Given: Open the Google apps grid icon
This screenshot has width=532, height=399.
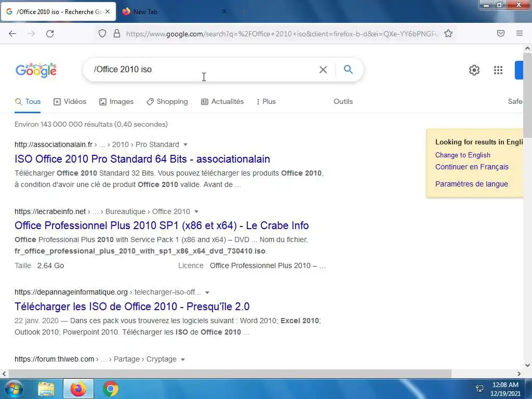Looking at the screenshot, I should pyautogui.click(x=498, y=70).
